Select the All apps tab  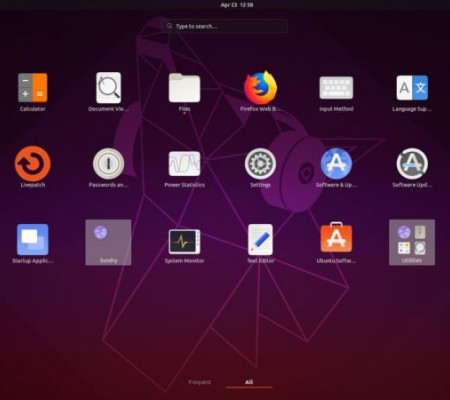249,382
